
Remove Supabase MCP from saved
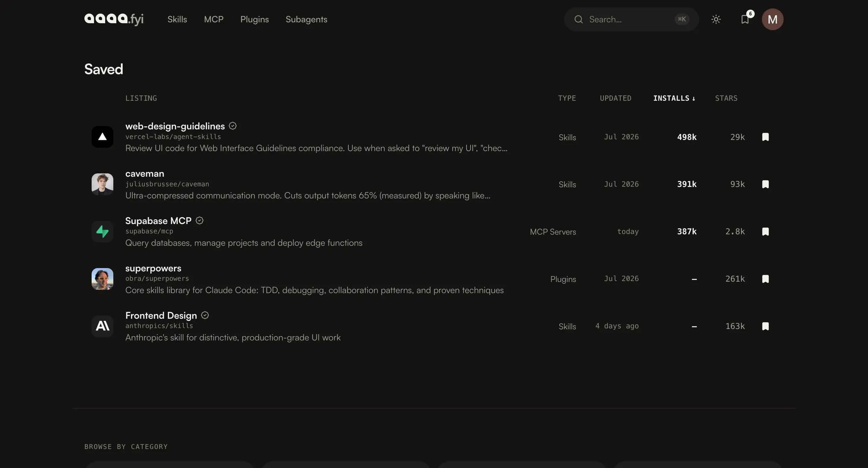point(766,232)
